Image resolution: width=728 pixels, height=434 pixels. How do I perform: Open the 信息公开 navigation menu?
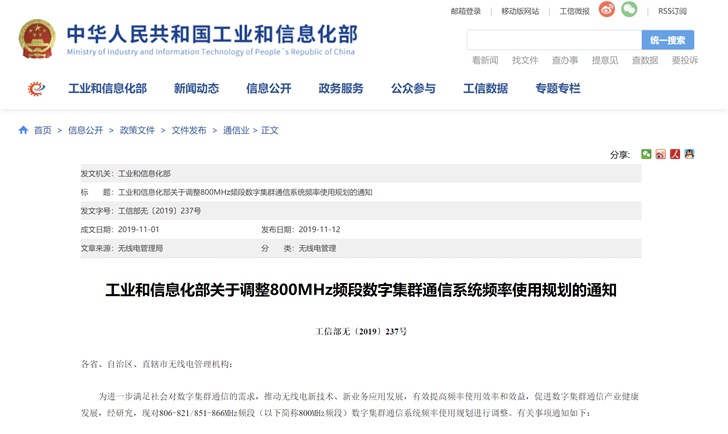(x=268, y=89)
